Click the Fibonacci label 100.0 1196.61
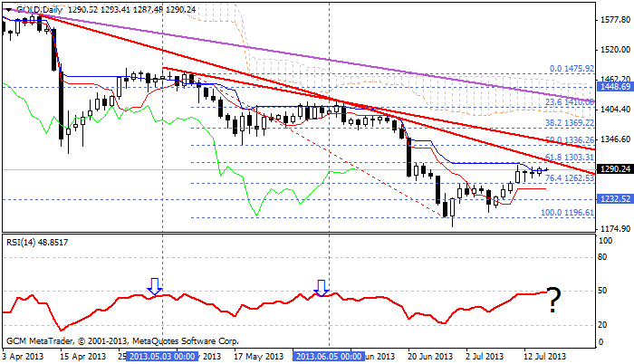Screen dimensions: 634x364 (x=567, y=213)
